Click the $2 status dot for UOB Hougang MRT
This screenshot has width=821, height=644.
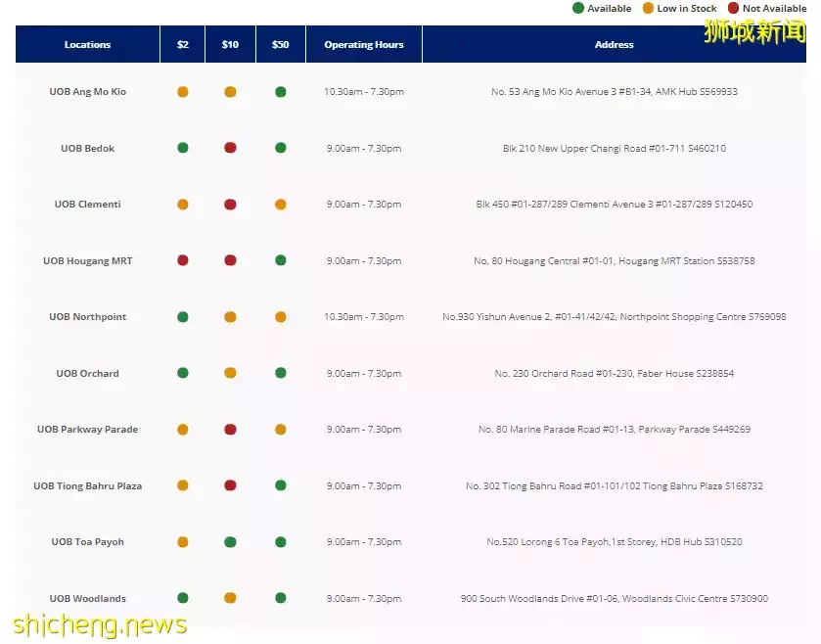pos(183,260)
